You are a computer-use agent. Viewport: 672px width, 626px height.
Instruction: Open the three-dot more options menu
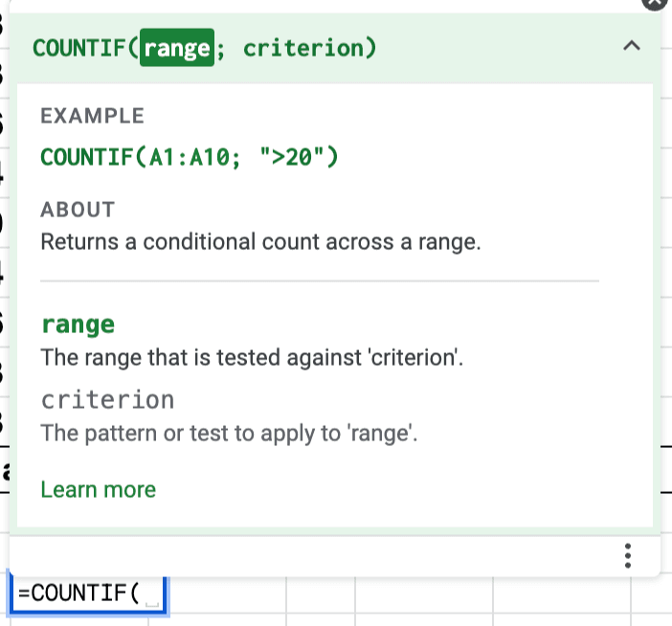coord(628,555)
